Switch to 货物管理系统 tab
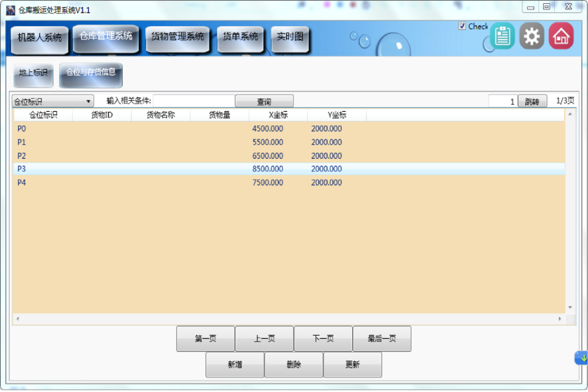The image size is (588, 392). pyautogui.click(x=177, y=39)
